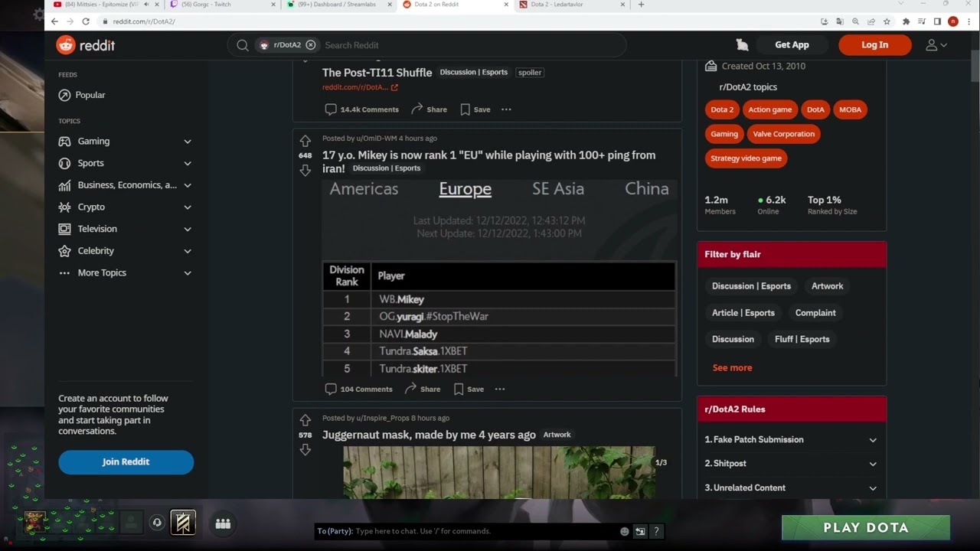The width and height of the screenshot is (980, 551).
Task: Open the reddit.com/r/DotA external link
Action: click(x=360, y=87)
